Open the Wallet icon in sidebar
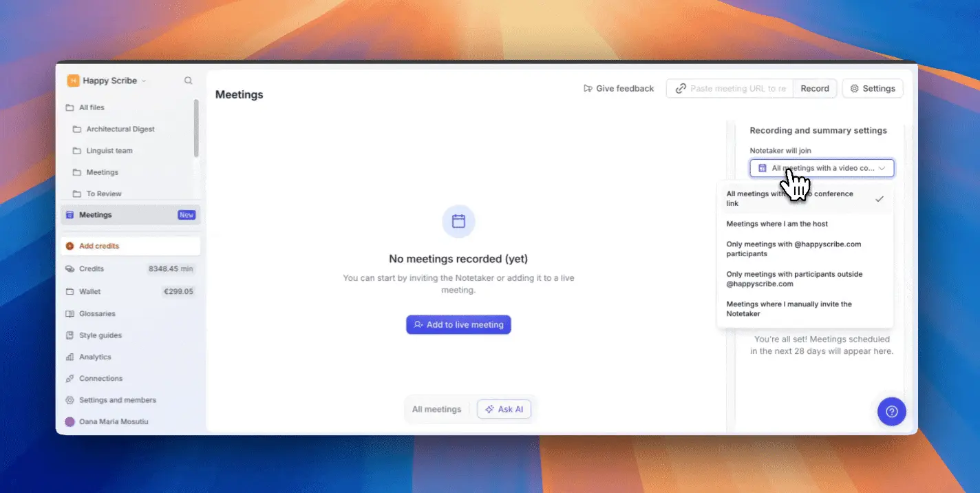The height and width of the screenshot is (493, 980). click(70, 291)
